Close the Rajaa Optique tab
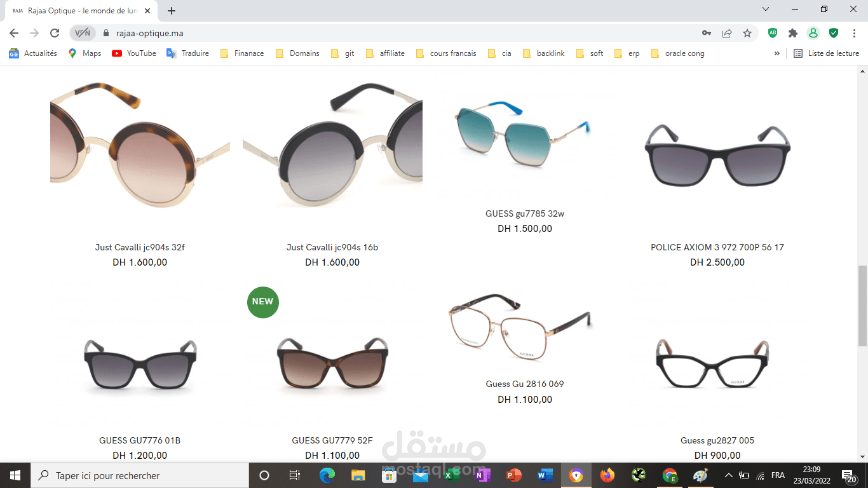 pos(147,10)
